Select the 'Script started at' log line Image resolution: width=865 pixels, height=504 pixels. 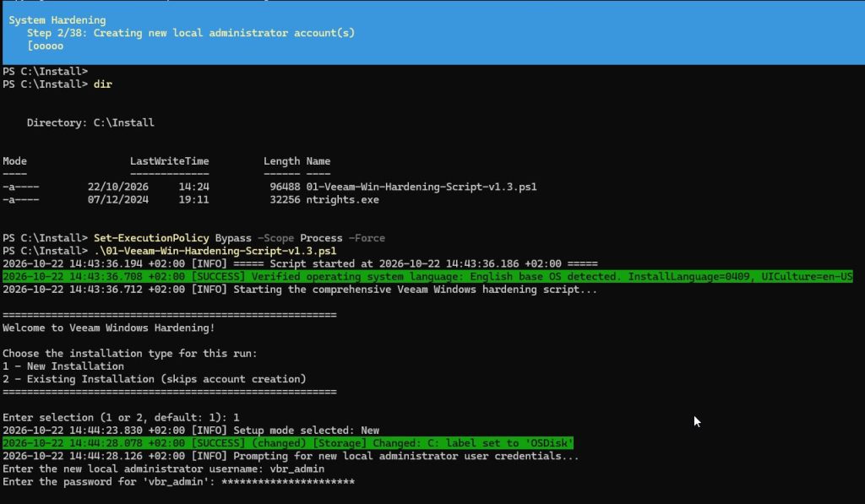pyautogui.click(x=300, y=263)
